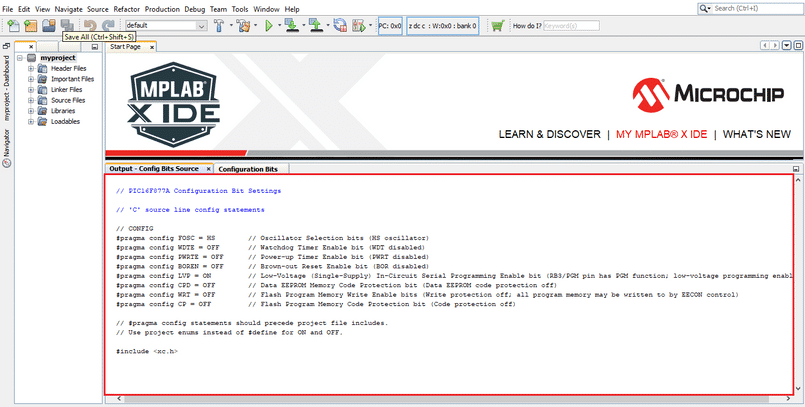Expand the Source Files node
The width and height of the screenshot is (805, 407).
tap(31, 101)
